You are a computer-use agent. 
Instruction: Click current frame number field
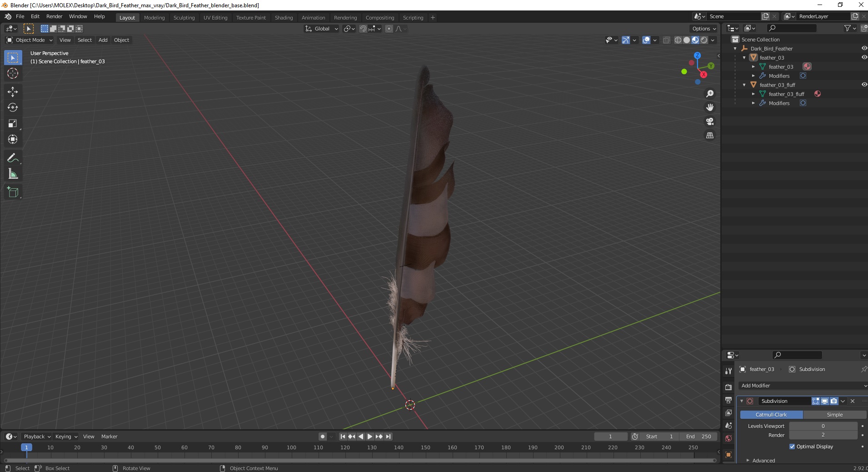(x=610, y=437)
